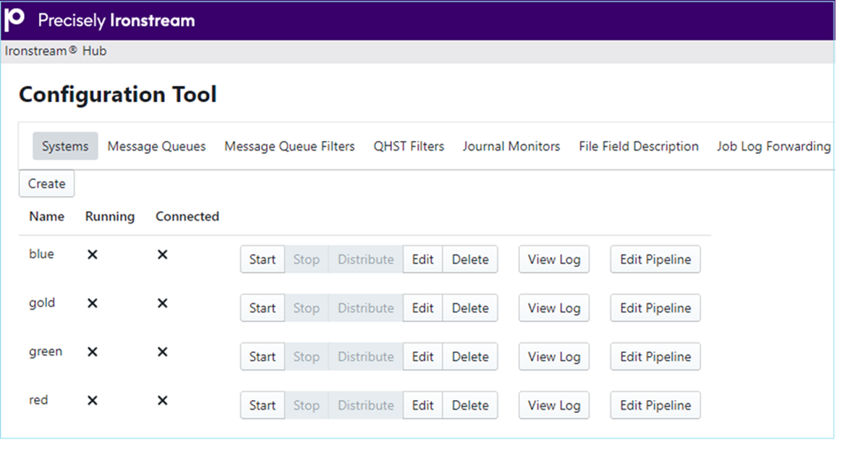Click the Connected X icon for red
The height and width of the screenshot is (463, 868).
[x=163, y=400]
